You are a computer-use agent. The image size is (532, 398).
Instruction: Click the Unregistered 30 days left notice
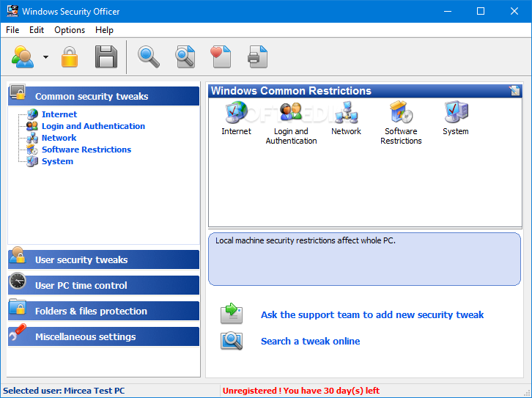click(x=301, y=391)
